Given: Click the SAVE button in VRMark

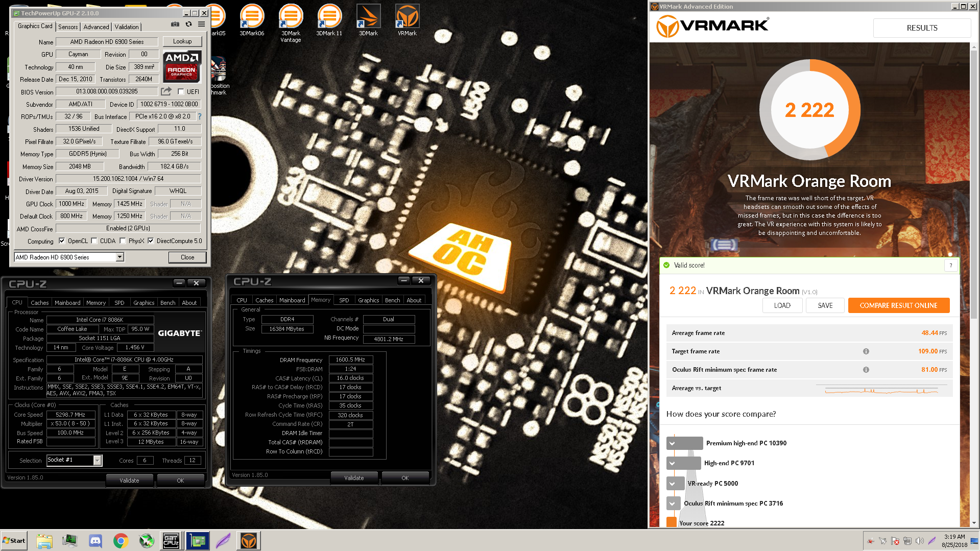Looking at the screenshot, I should tap(825, 305).
